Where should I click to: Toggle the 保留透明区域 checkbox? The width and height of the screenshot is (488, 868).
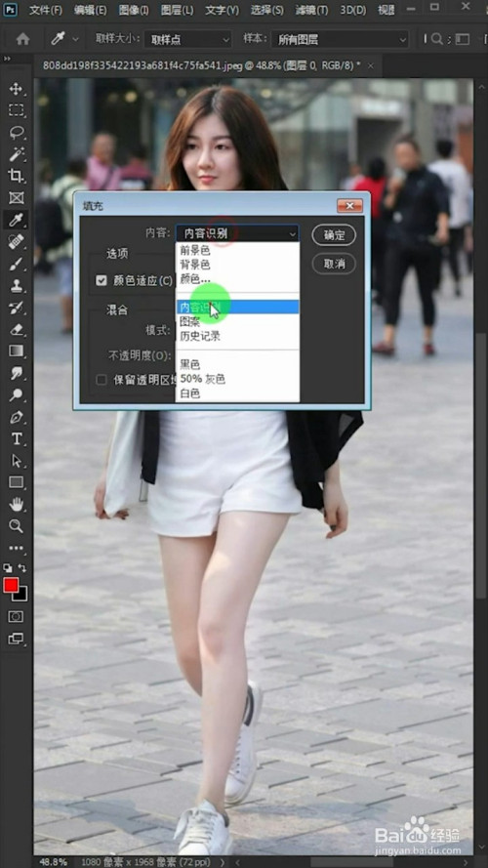tap(102, 380)
